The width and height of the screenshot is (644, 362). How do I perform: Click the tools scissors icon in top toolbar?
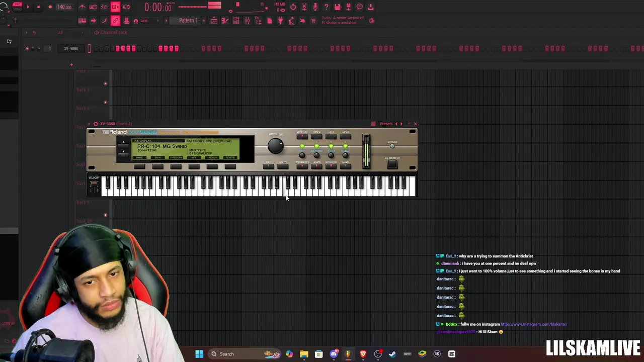[x=304, y=7]
